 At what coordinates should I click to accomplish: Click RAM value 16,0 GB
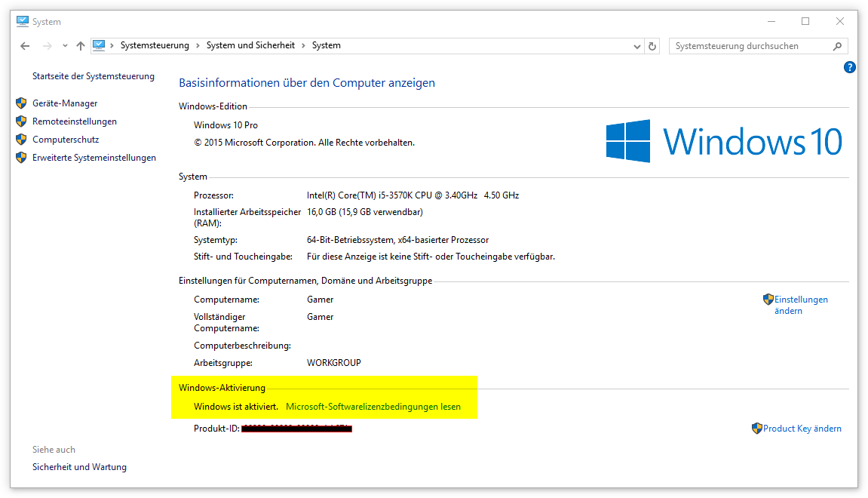coord(365,212)
